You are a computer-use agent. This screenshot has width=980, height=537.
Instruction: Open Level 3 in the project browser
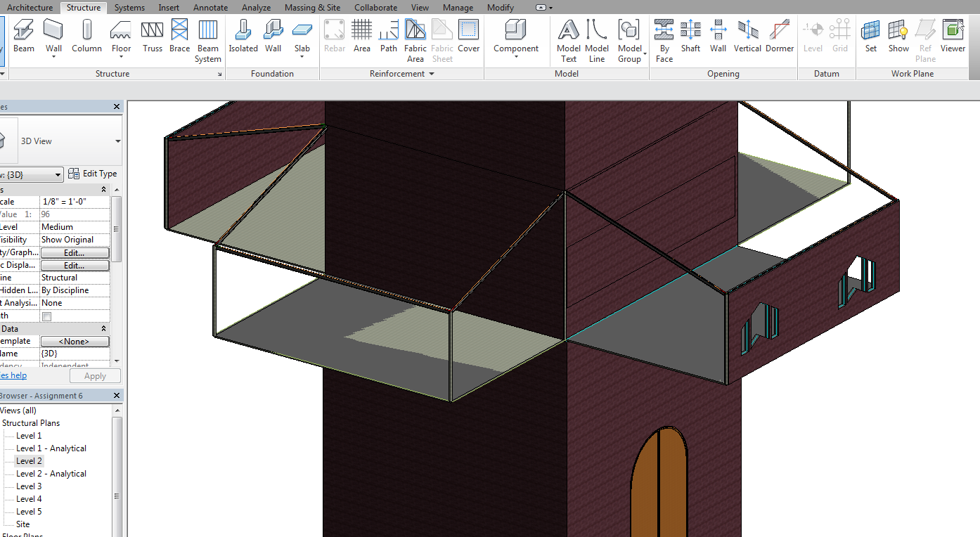point(29,486)
